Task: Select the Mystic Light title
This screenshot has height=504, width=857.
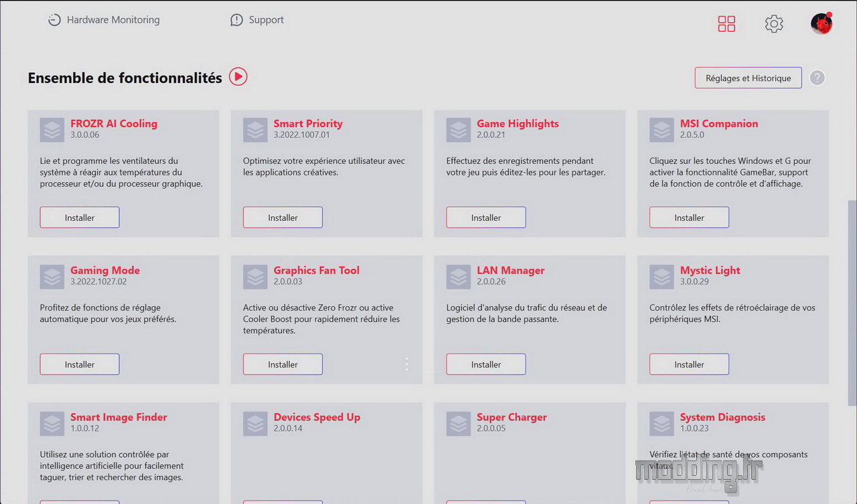Action: tap(710, 270)
